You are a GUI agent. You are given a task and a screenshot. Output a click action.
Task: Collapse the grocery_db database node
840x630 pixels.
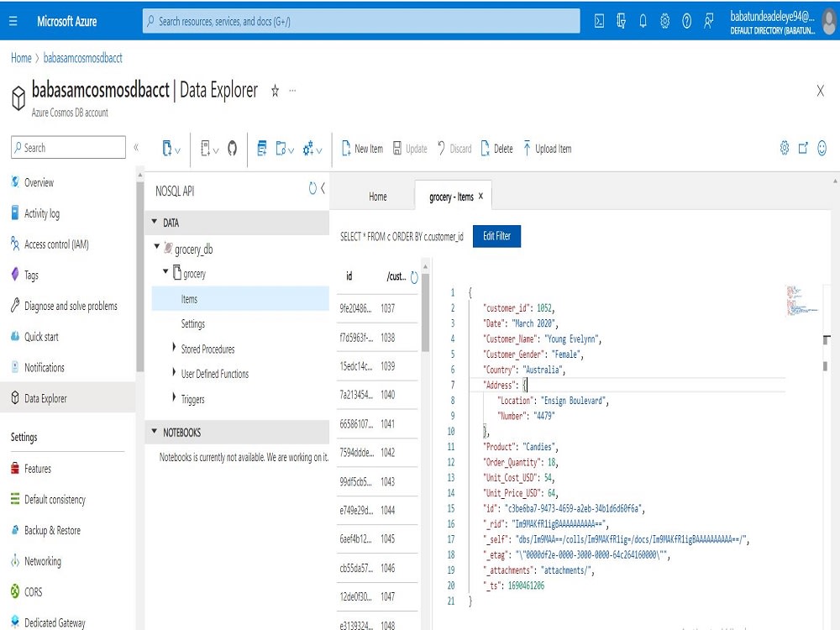click(x=157, y=246)
